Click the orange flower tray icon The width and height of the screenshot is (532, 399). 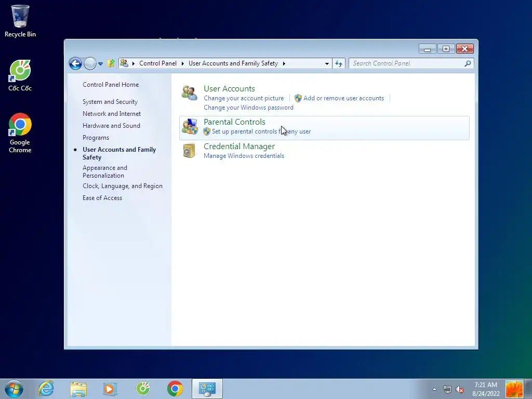click(x=514, y=389)
